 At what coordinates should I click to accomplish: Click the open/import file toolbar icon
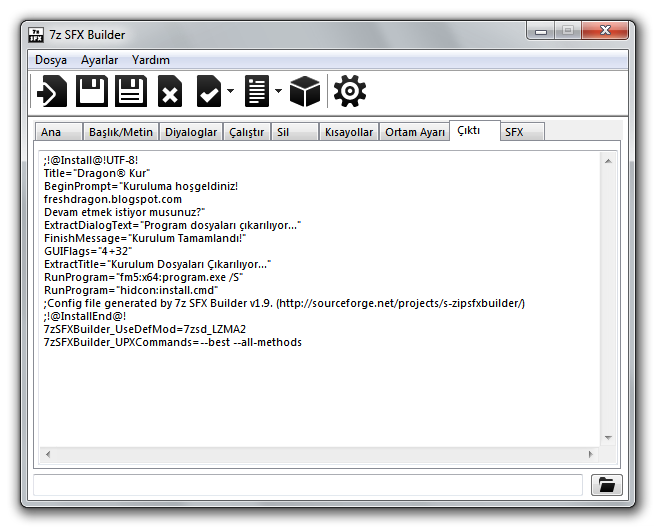coord(52,91)
